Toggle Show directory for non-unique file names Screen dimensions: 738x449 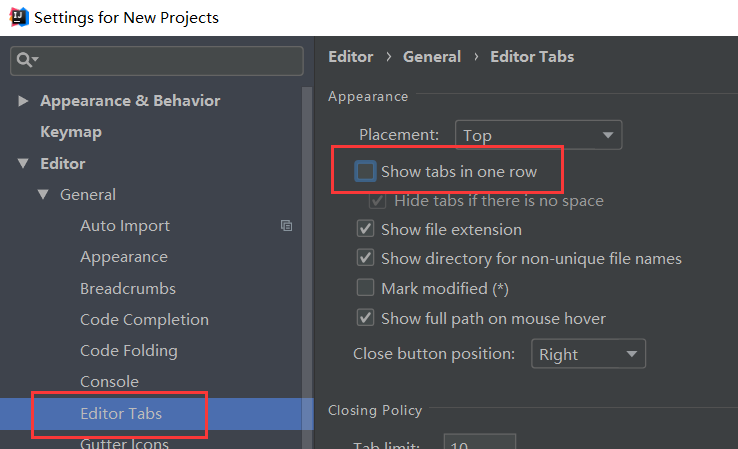click(366, 258)
